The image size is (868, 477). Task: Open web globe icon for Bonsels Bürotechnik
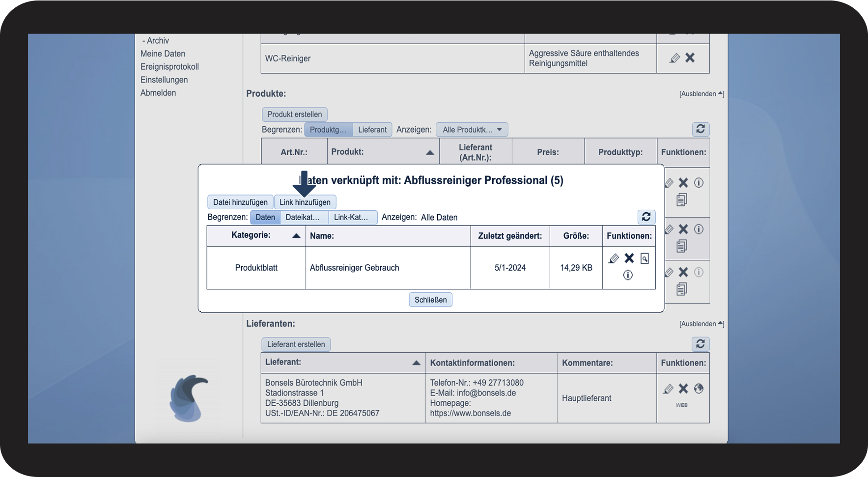click(699, 389)
